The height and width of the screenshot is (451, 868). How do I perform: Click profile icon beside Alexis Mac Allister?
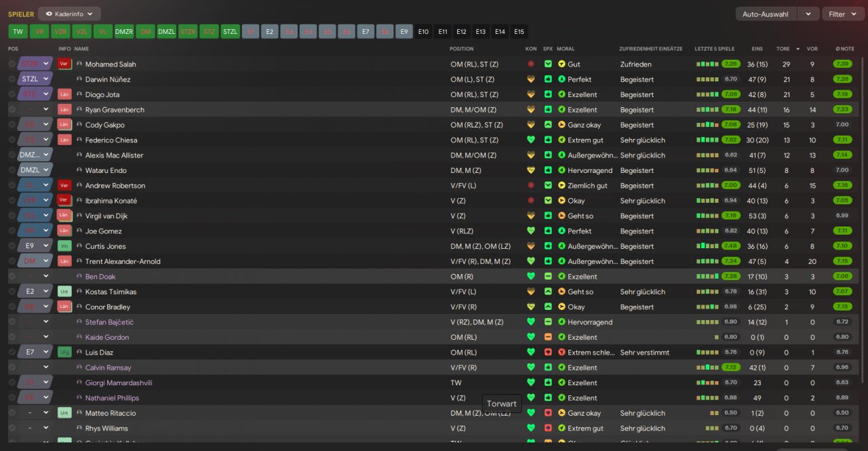tap(79, 155)
